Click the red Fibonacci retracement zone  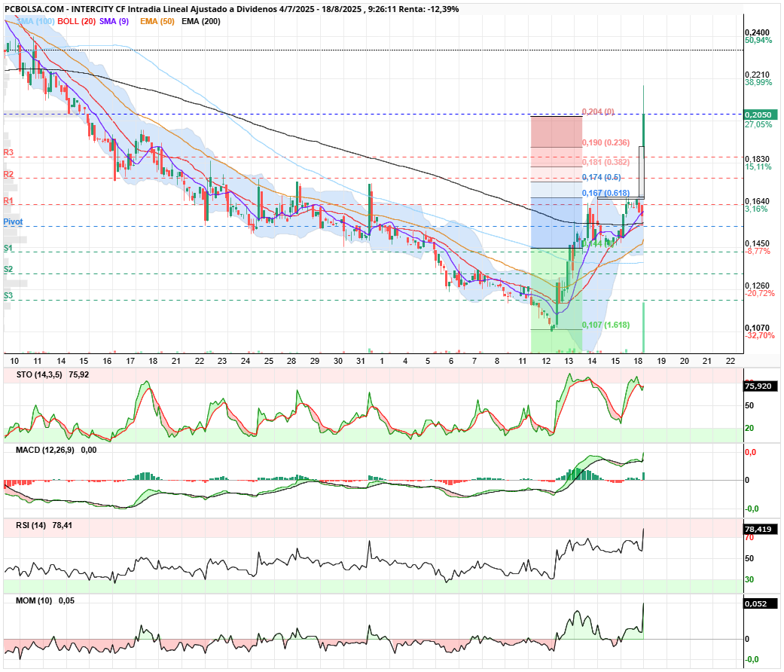[556, 132]
